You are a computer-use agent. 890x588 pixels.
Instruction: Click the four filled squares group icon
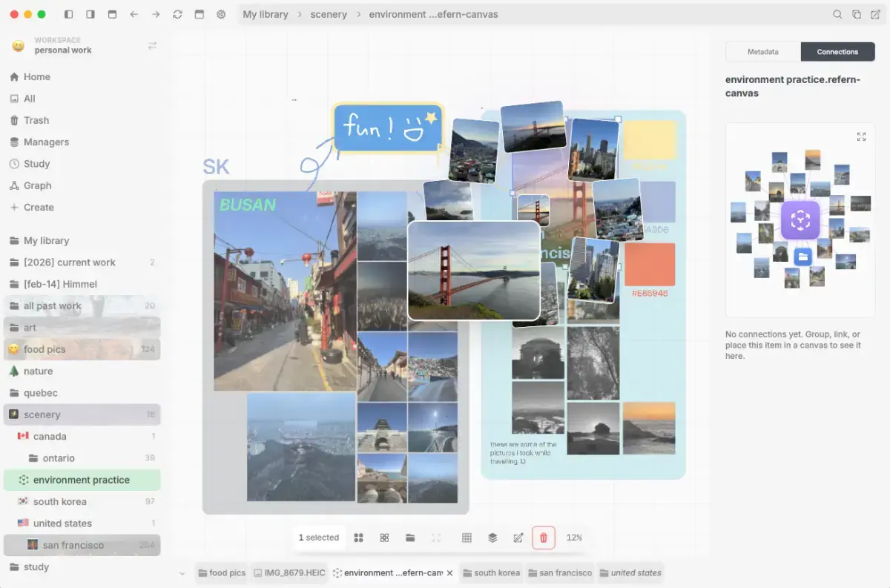tap(358, 538)
